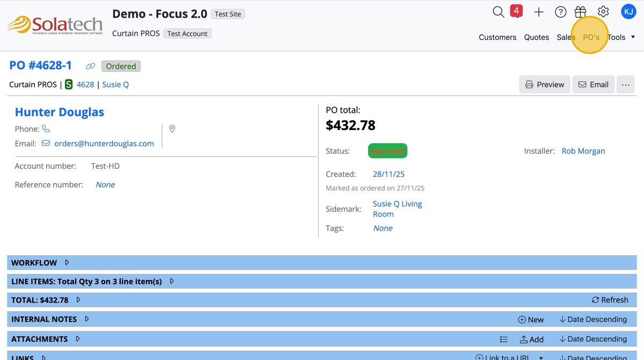The height and width of the screenshot is (360, 644).
Task: Click the attachments list view icon
Action: pyautogui.click(x=503, y=340)
